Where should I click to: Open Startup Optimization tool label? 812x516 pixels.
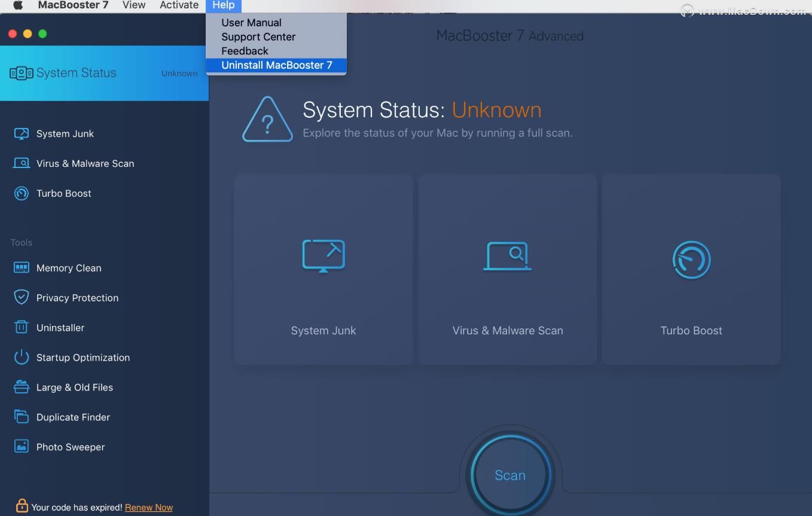[x=83, y=358]
